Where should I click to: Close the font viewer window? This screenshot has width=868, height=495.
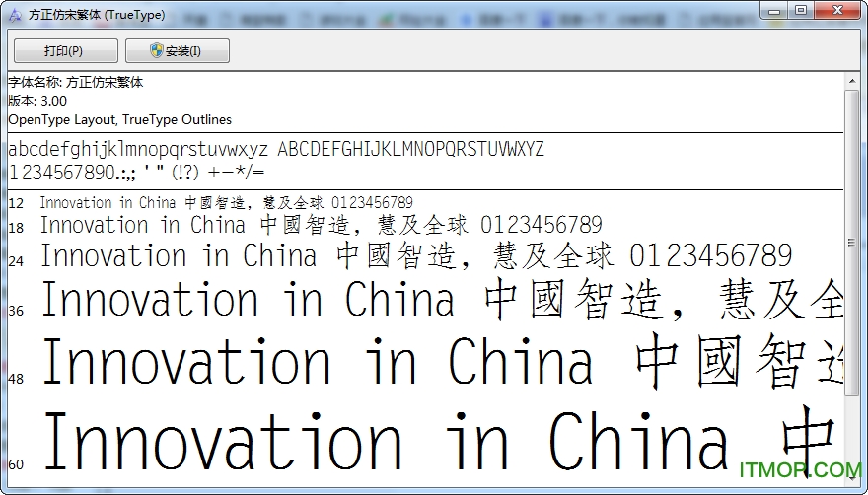837,11
